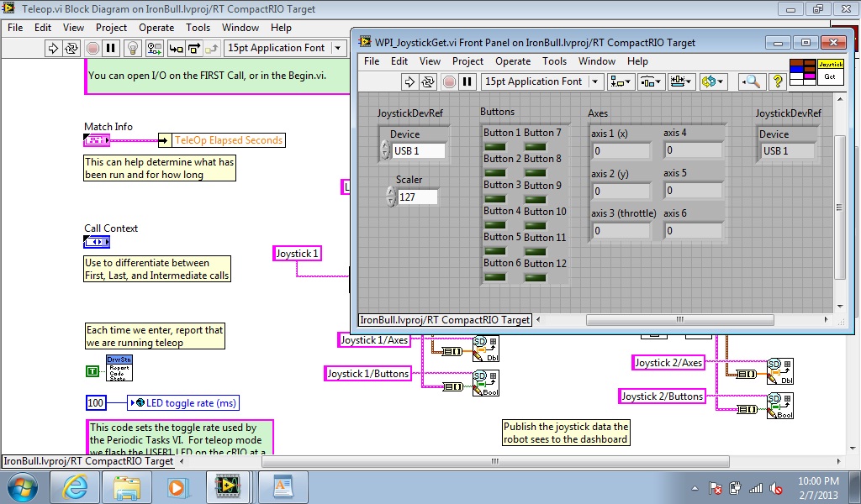Open Window menu in WPI_JoystickGet window
This screenshot has height=504, width=861.
tap(597, 61)
